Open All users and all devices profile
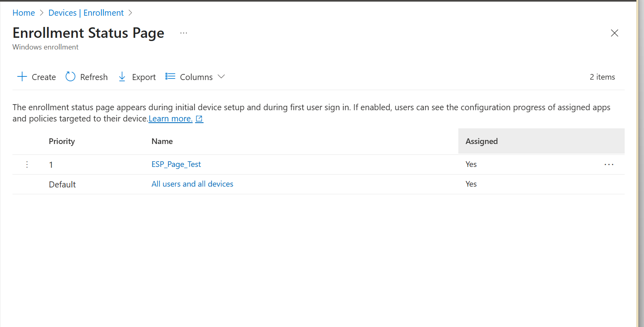 [x=192, y=184]
